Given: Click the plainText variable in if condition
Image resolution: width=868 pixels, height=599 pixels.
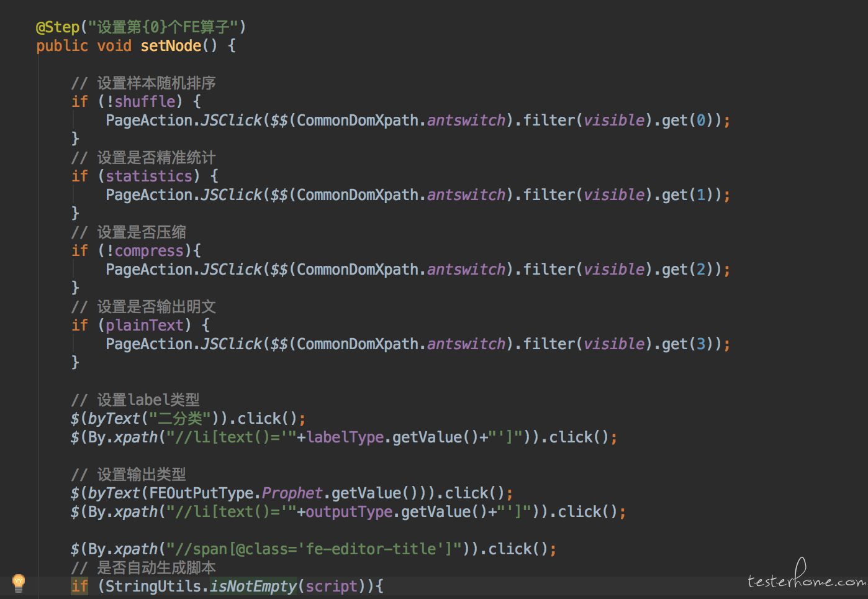Looking at the screenshot, I should tap(145, 326).
